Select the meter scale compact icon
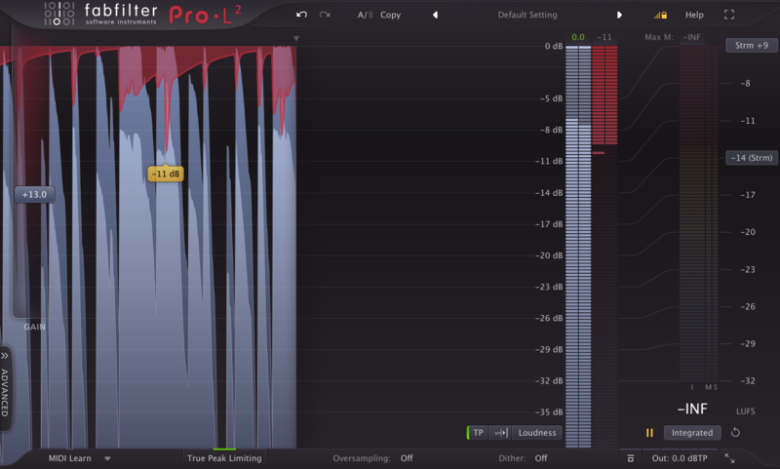Viewport: 780px width, 469px height. [x=500, y=433]
